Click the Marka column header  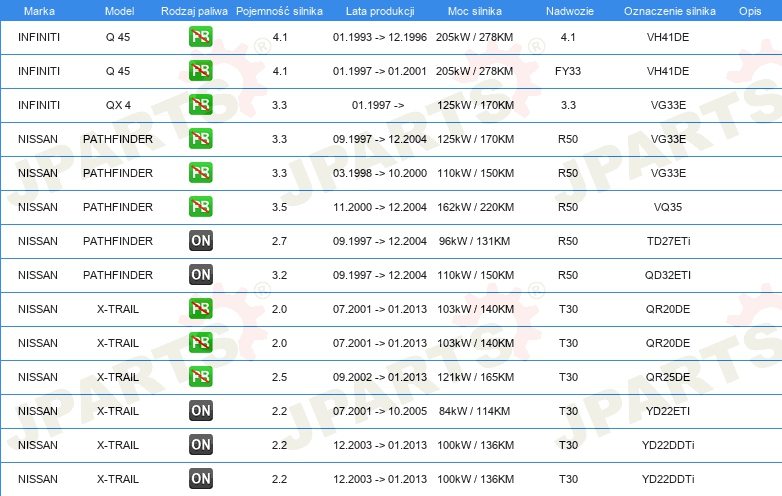[x=39, y=11]
